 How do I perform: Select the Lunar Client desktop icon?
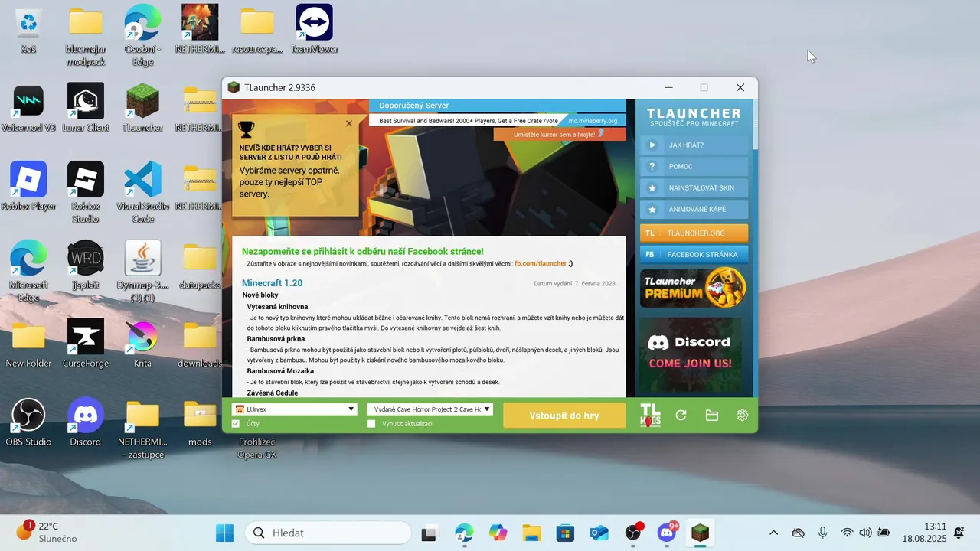click(86, 109)
